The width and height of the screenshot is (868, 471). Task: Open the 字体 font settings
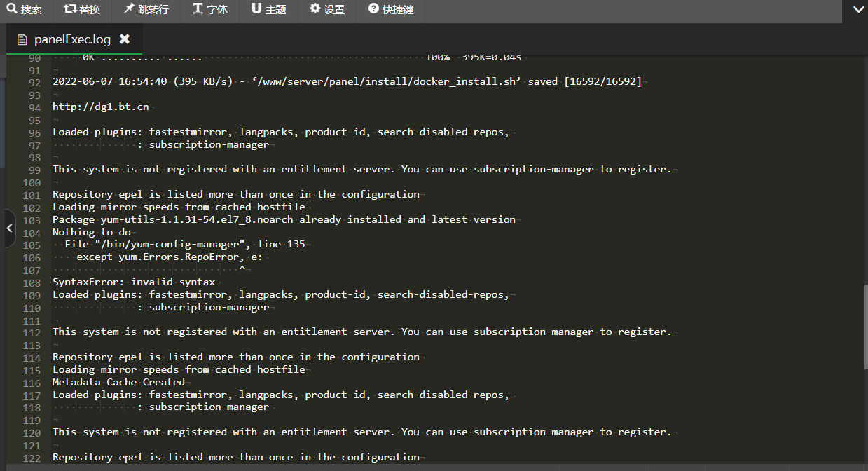(210, 10)
